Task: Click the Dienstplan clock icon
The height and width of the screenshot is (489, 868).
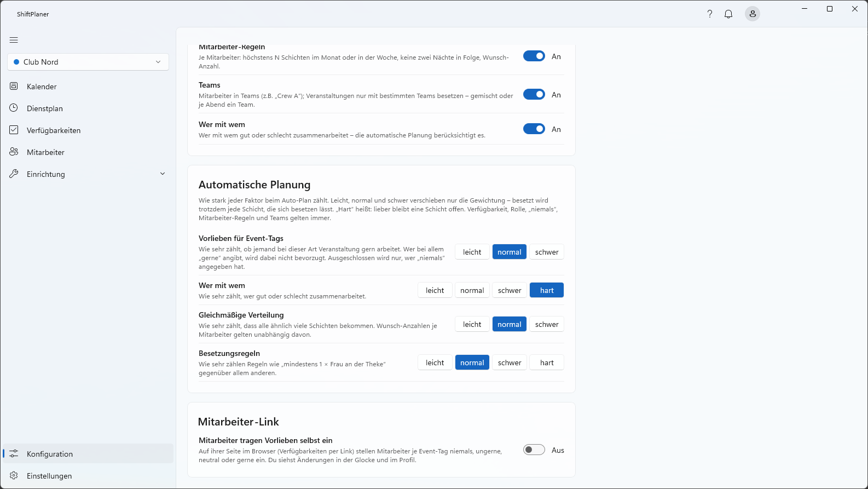Action: click(x=14, y=108)
